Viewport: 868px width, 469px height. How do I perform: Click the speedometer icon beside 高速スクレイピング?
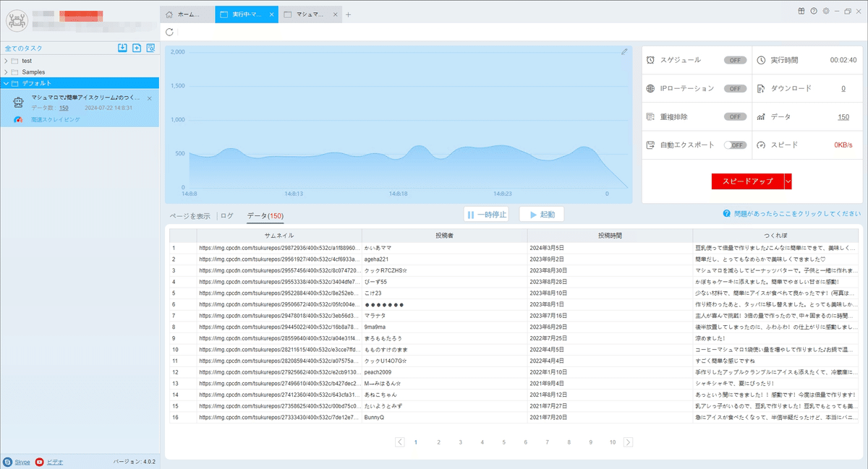point(19,119)
